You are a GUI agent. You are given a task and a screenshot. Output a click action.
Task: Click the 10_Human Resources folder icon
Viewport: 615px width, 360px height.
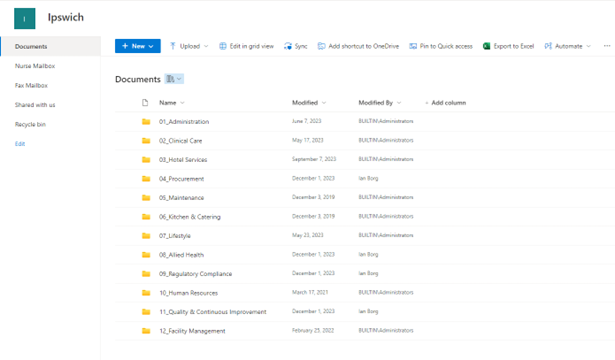146,293
